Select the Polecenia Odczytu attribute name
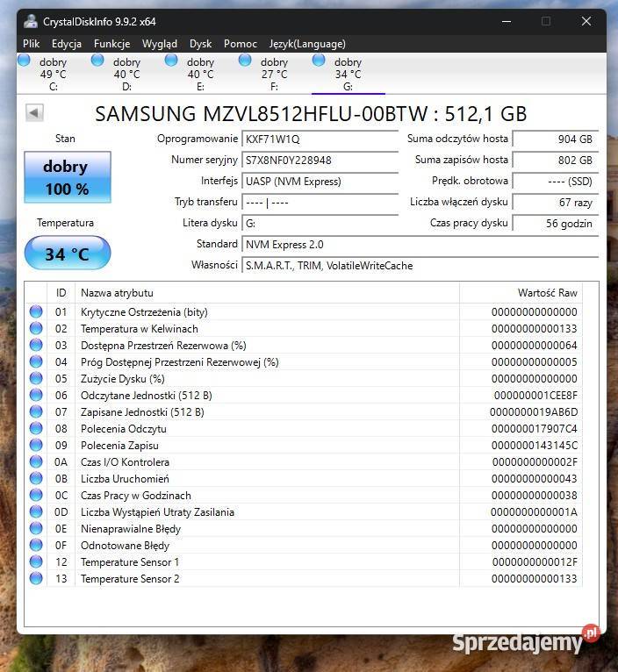The image size is (618, 672). [124, 429]
